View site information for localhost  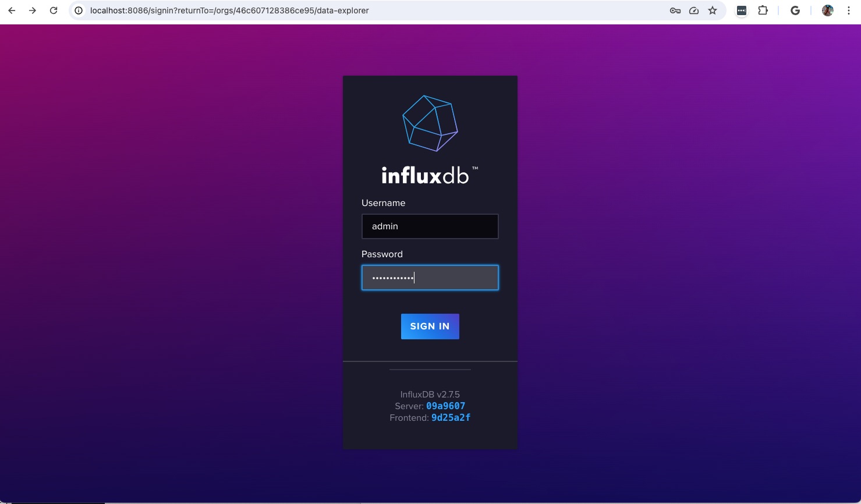pos(79,10)
